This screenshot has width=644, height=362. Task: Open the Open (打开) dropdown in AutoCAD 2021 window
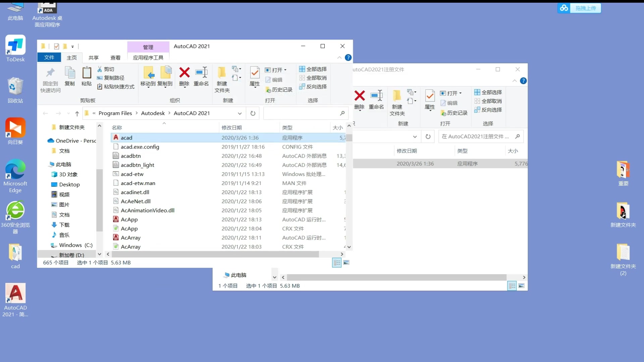coord(276,70)
